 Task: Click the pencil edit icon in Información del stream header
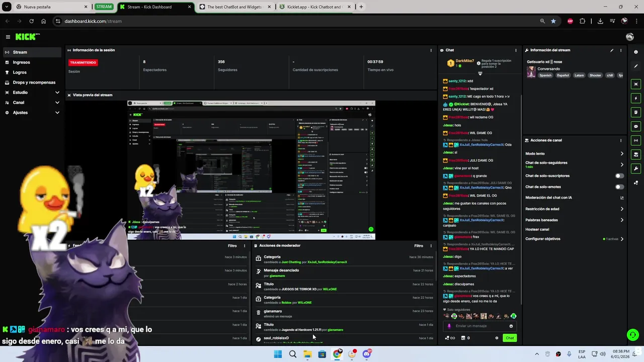pyautogui.click(x=612, y=50)
